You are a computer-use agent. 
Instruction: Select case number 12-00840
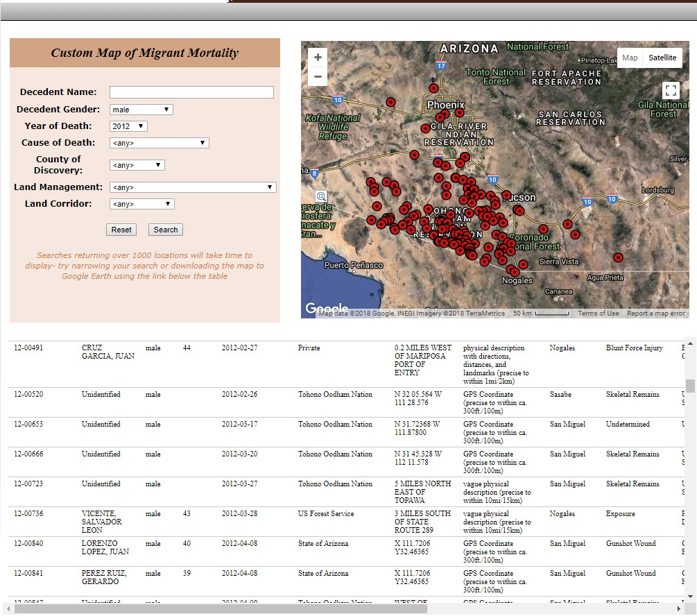pyautogui.click(x=28, y=543)
